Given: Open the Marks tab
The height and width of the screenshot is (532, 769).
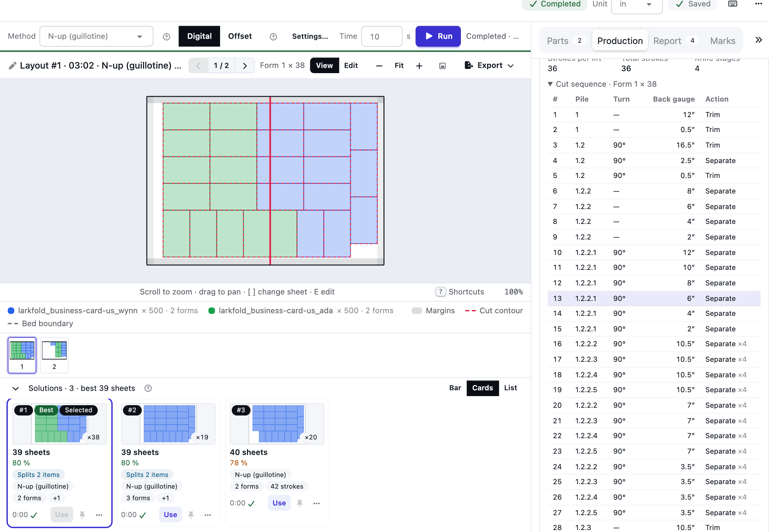Looking at the screenshot, I should pos(722,41).
